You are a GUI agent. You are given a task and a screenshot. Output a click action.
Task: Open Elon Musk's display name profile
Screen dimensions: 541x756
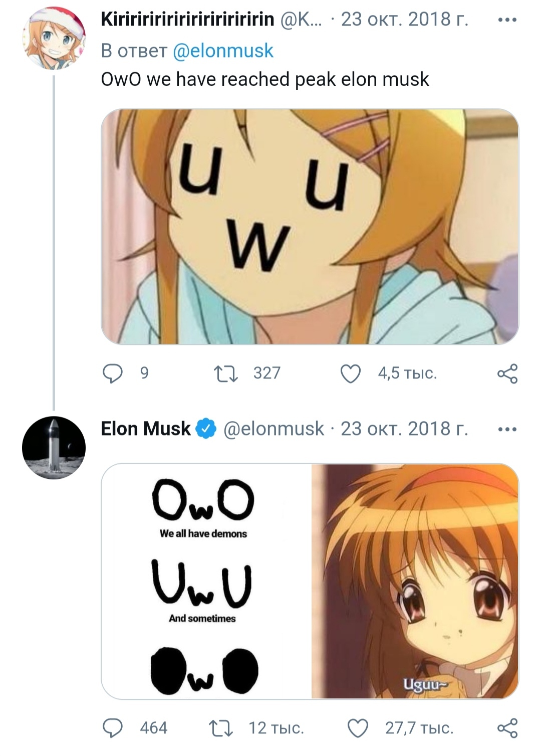146,429
